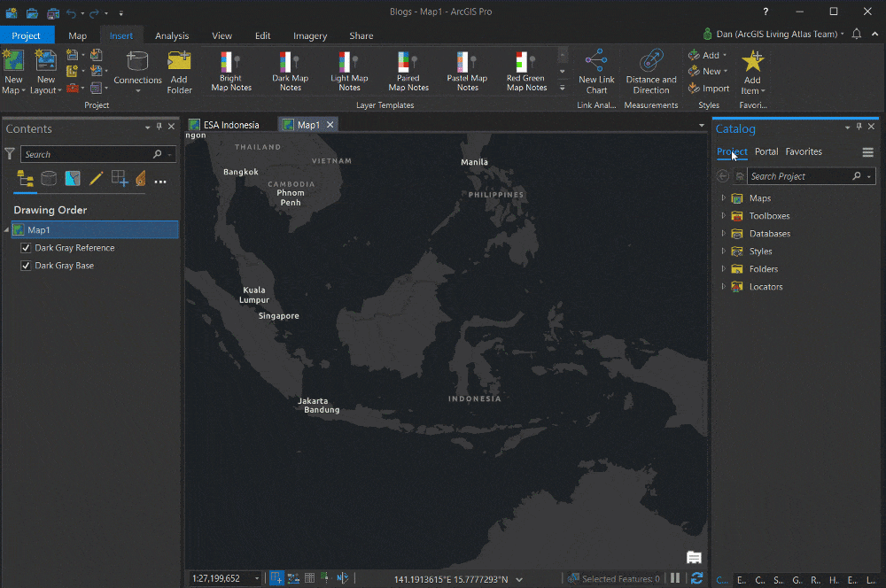Expand the Toolboxes node in Catalog
This screenshot has height=588, width=886.
click(722, 215)
